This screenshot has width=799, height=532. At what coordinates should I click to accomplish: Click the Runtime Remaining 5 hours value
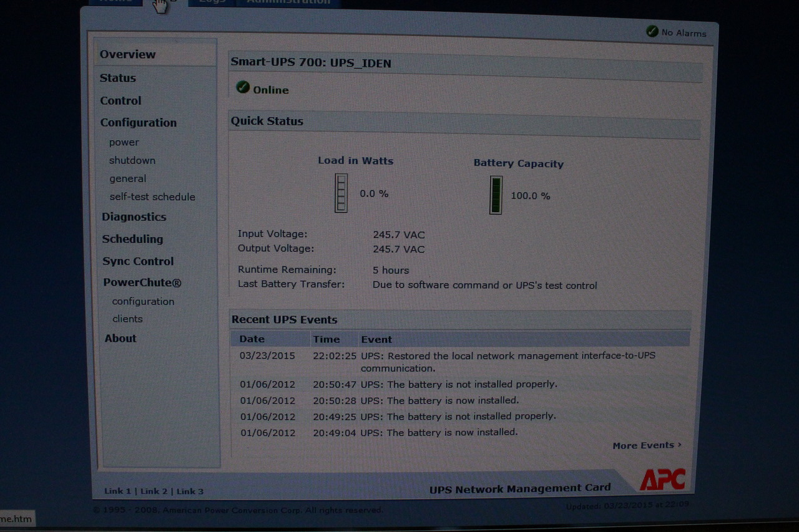(391, 270)
